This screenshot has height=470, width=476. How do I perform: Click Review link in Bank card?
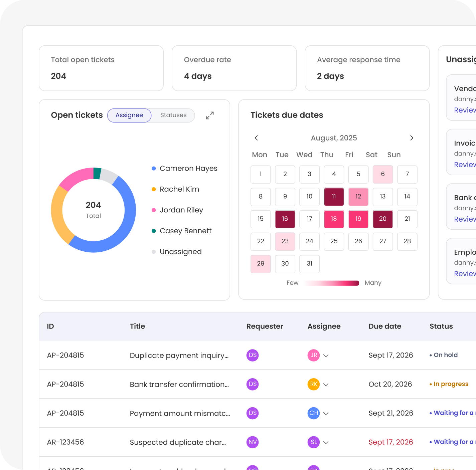[x=465, y=219]
